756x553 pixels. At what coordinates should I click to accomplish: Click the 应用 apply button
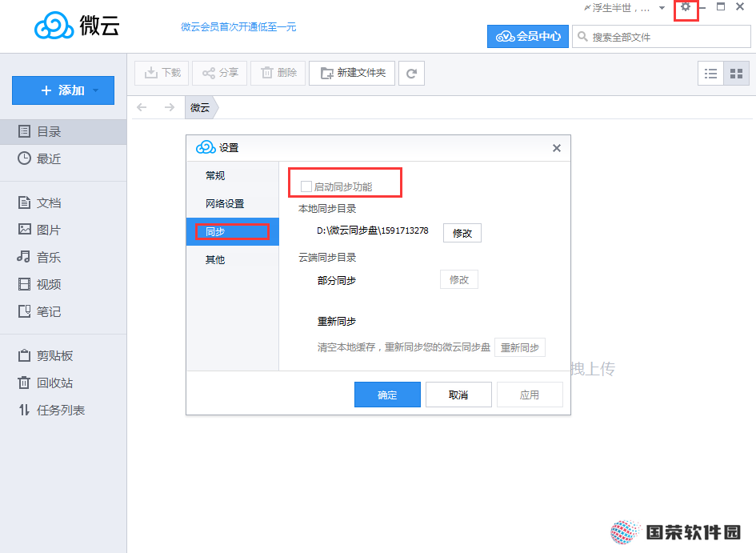(530, 395)
